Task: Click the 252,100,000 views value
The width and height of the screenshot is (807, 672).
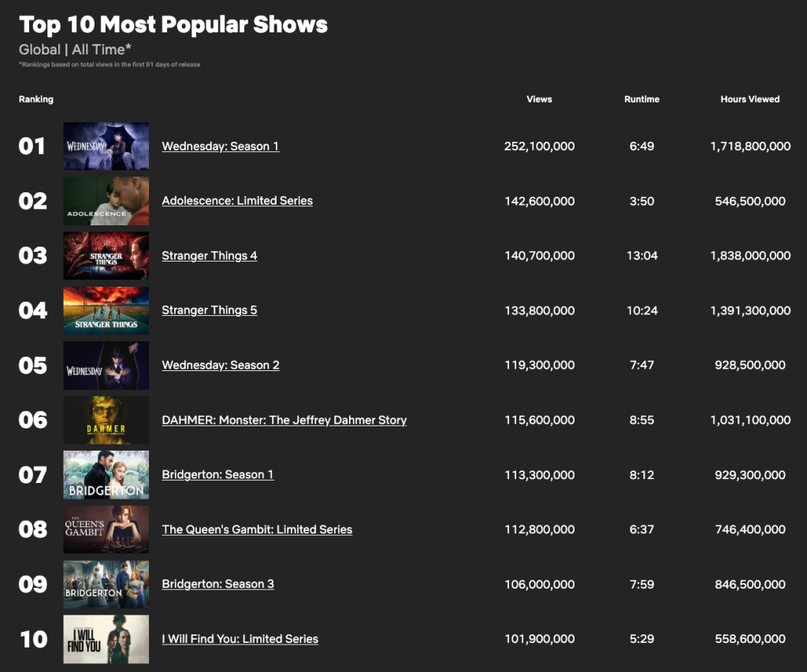Action: [539, 146]
